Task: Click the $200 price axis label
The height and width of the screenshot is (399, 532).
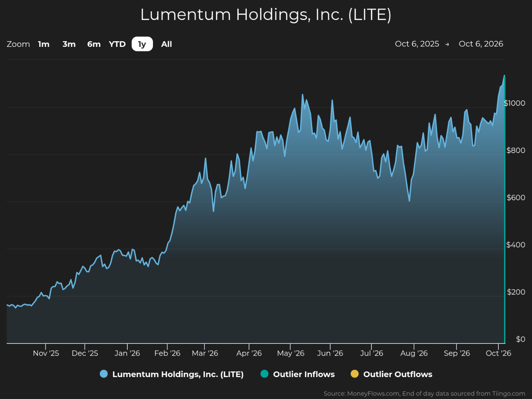Action: point(516,292)
